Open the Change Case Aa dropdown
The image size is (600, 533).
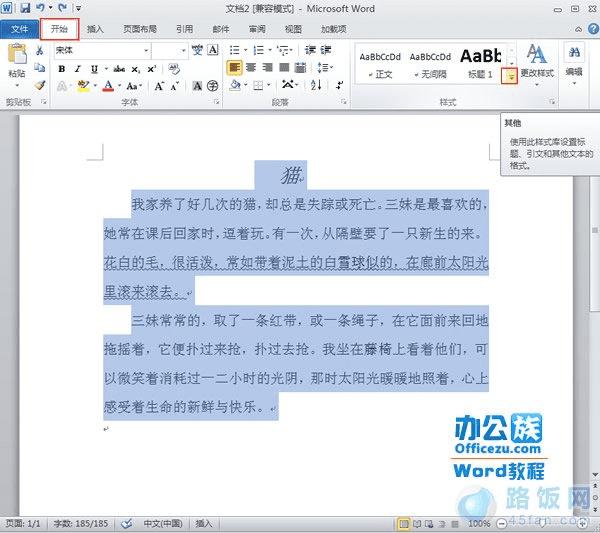[x=134, y=86]
